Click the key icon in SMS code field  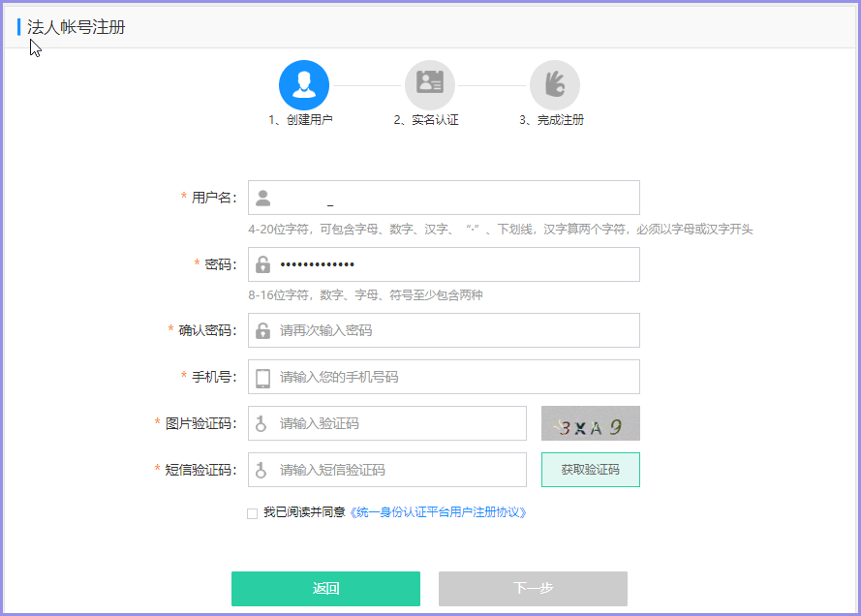[x=261, y=470]
